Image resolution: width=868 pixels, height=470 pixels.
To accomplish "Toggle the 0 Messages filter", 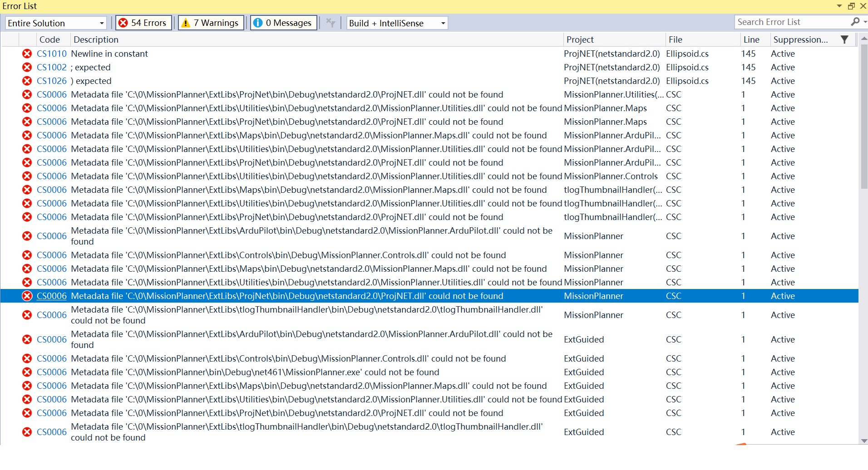I will [283, 23].
